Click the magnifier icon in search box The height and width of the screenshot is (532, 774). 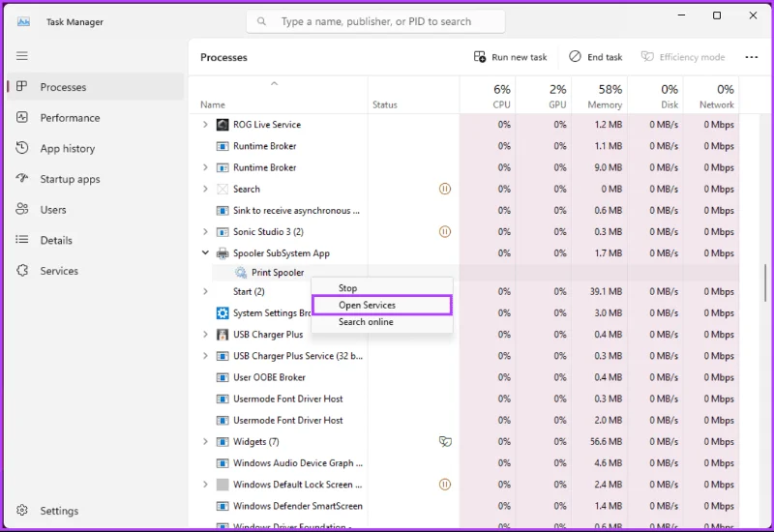[x=261, y=21]
